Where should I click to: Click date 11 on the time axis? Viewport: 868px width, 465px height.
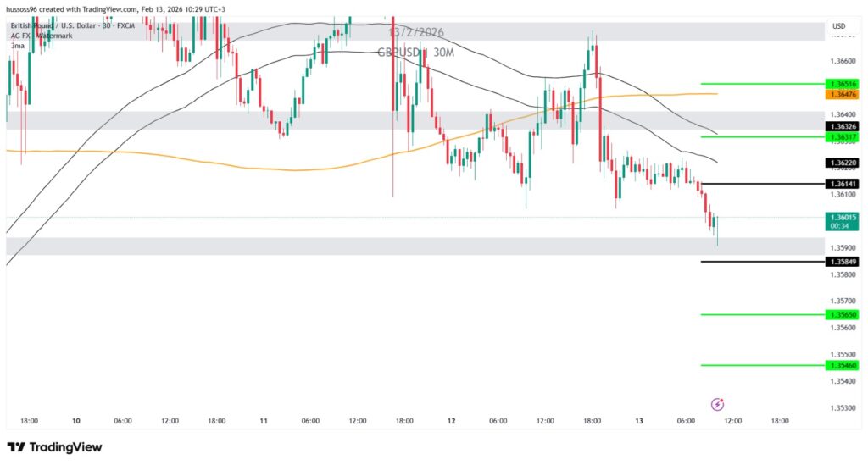pos(264,420)
